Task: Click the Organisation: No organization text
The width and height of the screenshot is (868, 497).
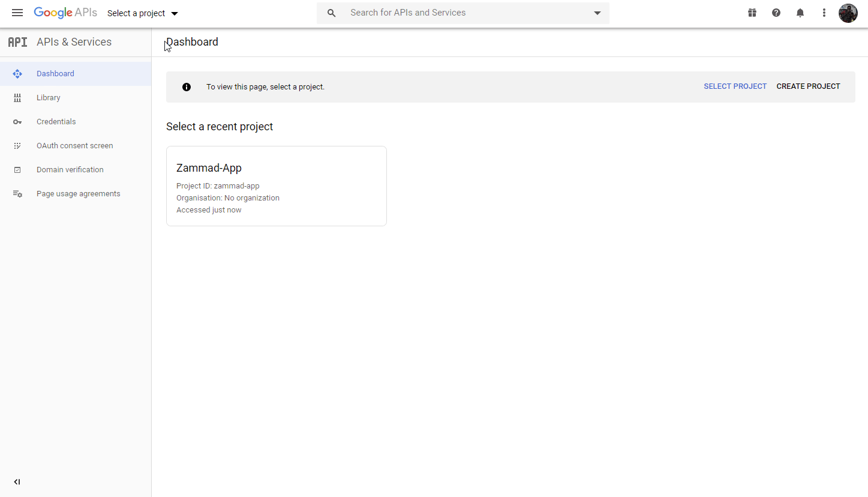Action: point(228,198)
